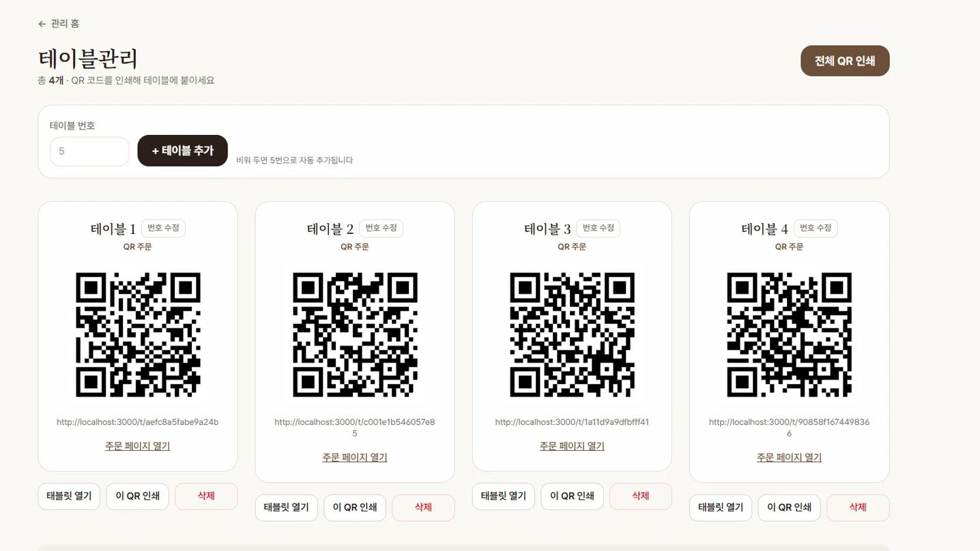Click the QR code image for 테이블 3
Viewport: 980px width, 551px height.
(x=572, y=335)
